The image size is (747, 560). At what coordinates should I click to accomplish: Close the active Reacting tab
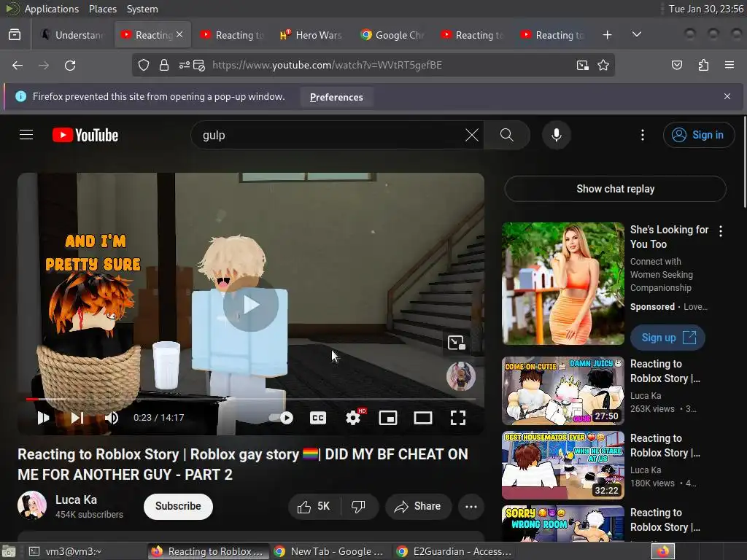179,34
